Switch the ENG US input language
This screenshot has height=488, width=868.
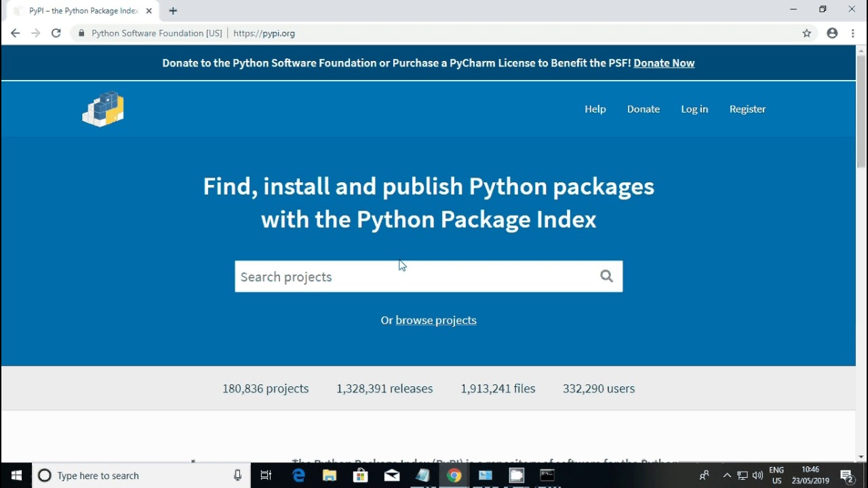tap(776, 475)
